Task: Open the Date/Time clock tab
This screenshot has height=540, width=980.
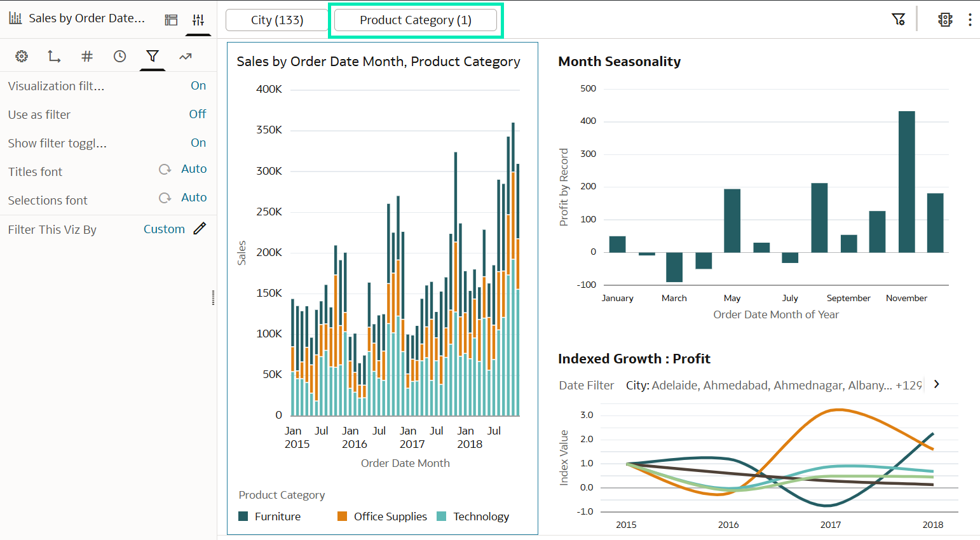Action: pos(119,57)
